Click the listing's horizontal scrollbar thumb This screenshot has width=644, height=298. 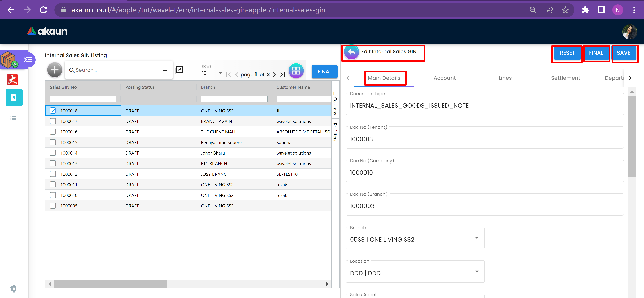110,284
